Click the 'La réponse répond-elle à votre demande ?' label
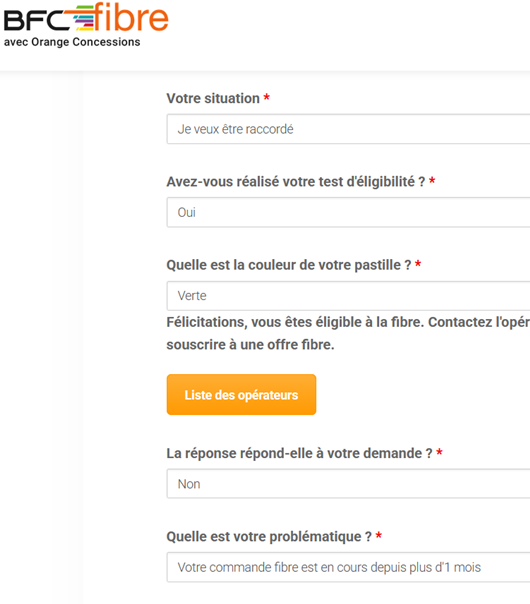Viewport: 530px width, 604px height. 300,453
